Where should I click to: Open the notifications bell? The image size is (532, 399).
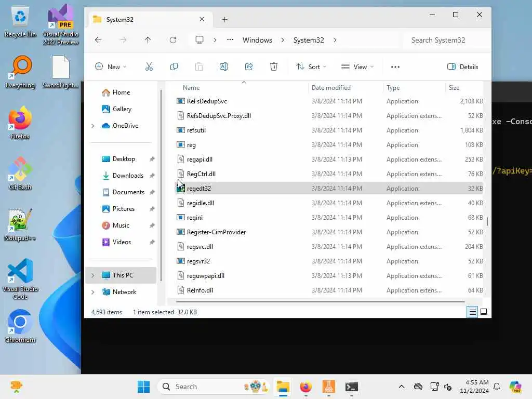pos(496,387)
